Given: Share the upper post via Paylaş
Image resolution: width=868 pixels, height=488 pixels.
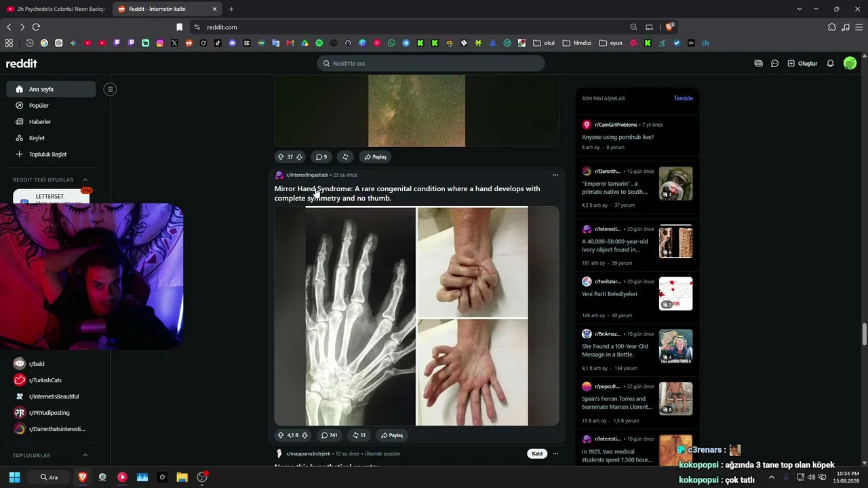Looking at the screenshot, I should tap(375, 157).
